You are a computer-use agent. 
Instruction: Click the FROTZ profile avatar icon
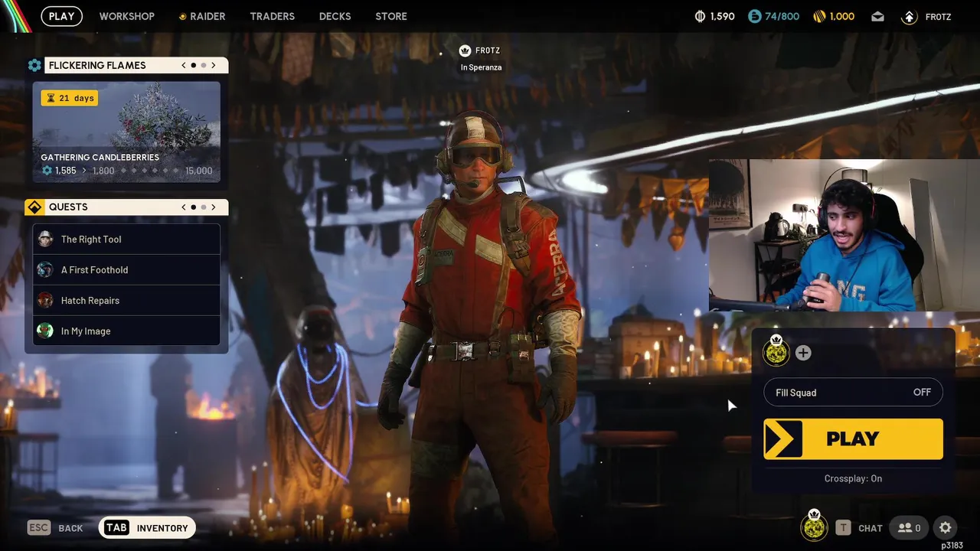[909, 17]
